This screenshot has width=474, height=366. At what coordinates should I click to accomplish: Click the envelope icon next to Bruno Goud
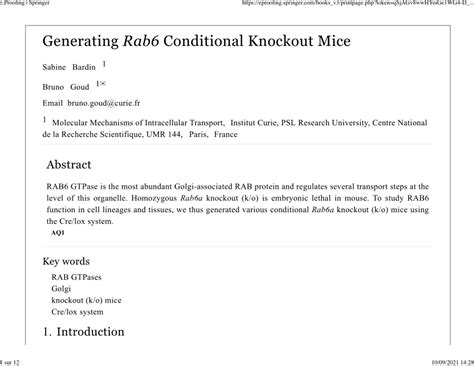pos(103,84)
